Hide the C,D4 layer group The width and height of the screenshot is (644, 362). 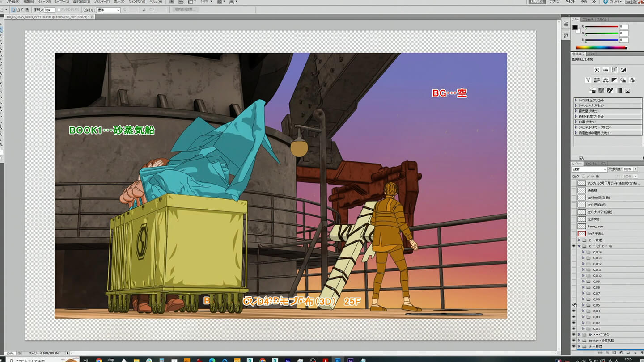coord(574,311)
